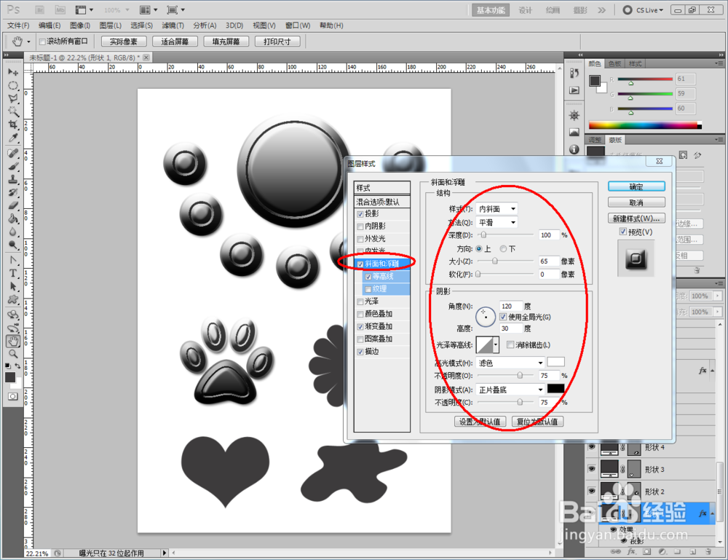Open the Info panel icon

point(574,149)
